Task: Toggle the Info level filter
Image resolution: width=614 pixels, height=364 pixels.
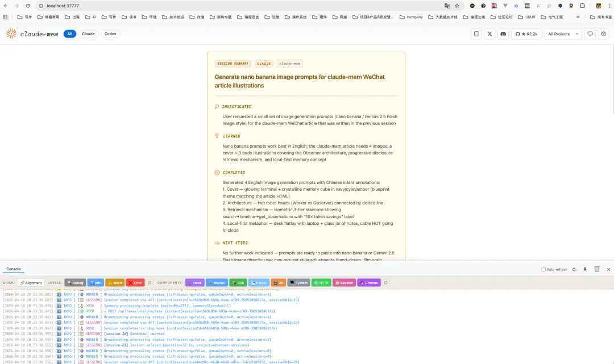Action: (x=96, y=283)
